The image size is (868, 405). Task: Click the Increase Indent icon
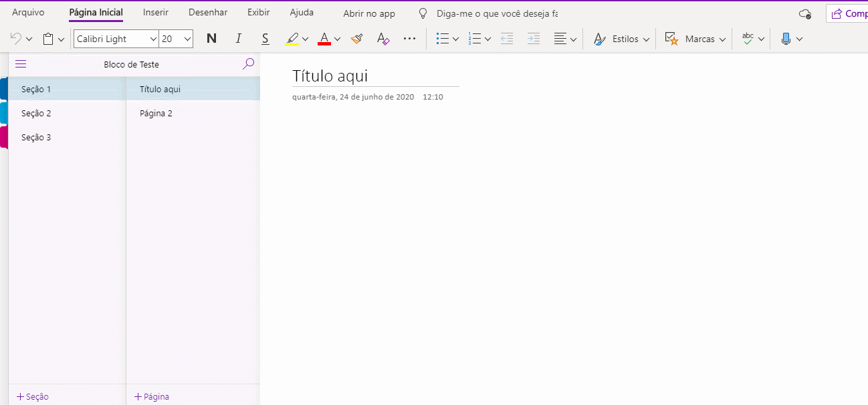point(533,39)
